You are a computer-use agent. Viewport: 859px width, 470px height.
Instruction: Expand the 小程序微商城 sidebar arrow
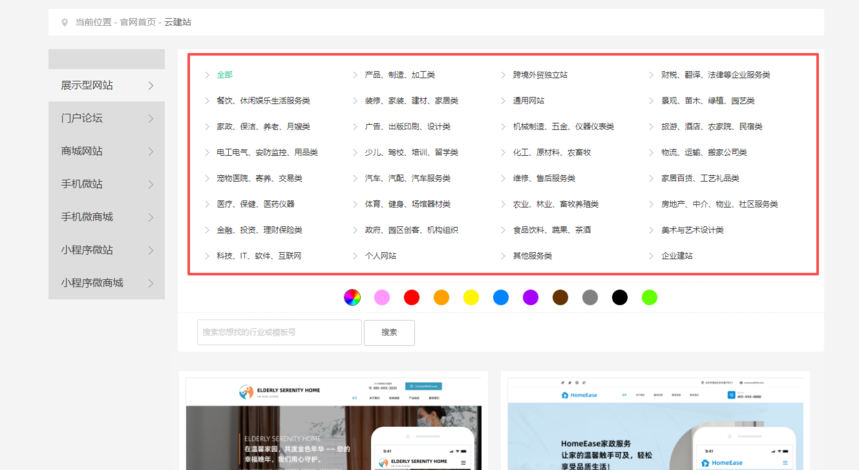(151, 283)
